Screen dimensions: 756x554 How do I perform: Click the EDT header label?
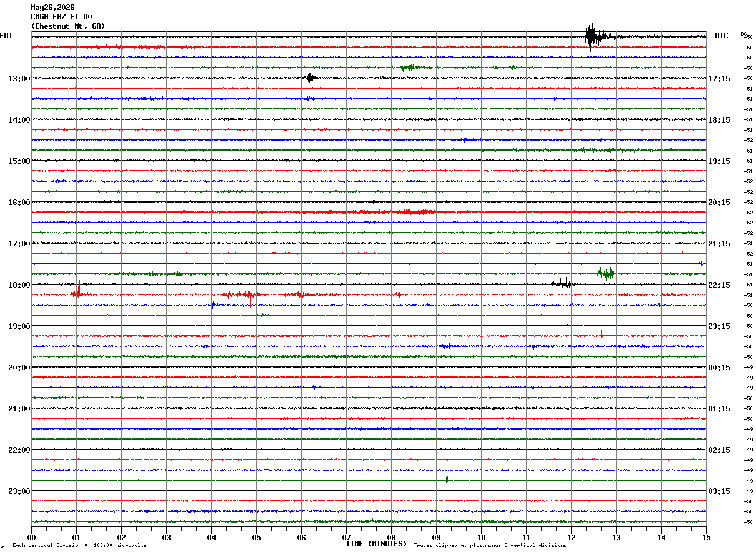(x=6, y=36)
